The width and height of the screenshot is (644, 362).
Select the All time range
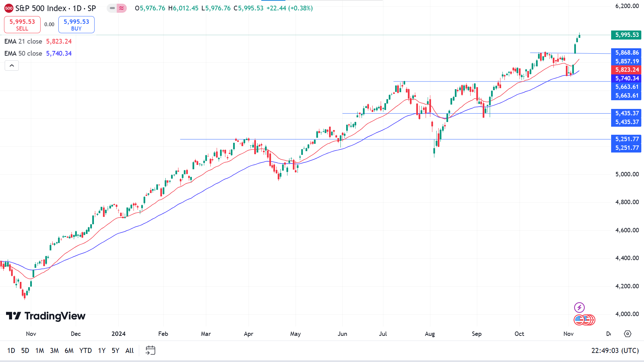coord(129,351)
